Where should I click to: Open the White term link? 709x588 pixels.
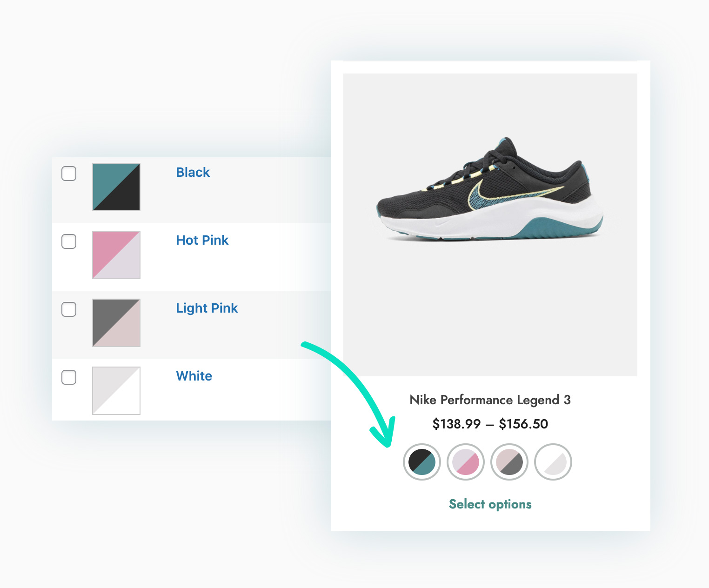pyautogui.click(x=194, y=376)
